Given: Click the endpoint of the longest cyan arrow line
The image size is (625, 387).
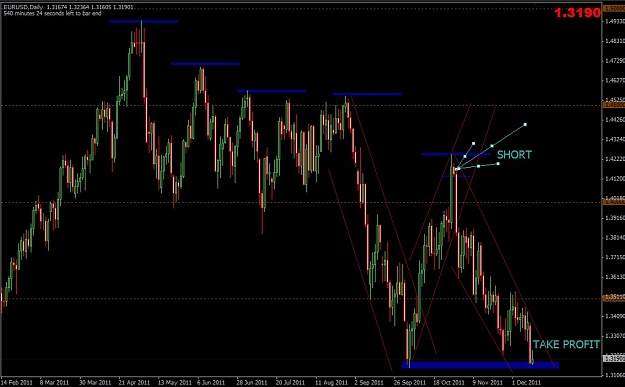Looking at the screenshot, I should (525, 125).
